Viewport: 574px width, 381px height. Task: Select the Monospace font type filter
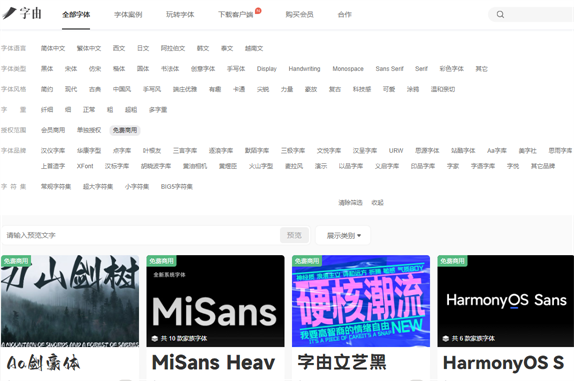click(x=348, y=69)
